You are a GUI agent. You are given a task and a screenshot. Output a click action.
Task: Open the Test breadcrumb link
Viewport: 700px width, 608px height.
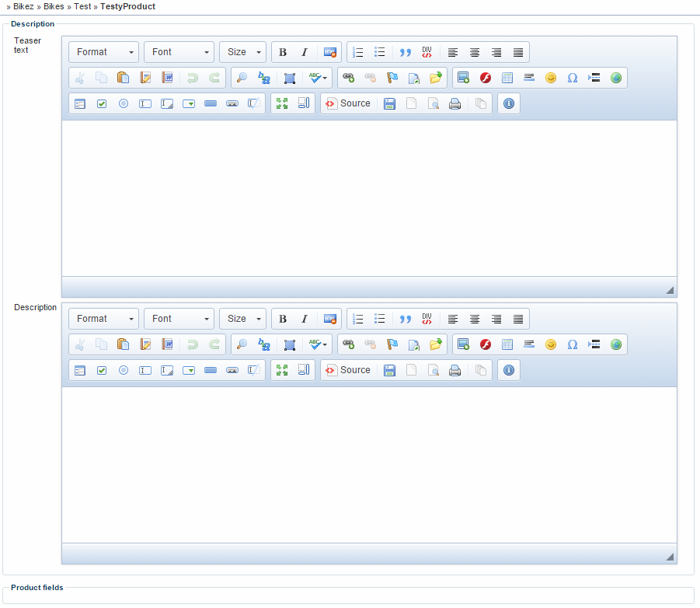pyautogui.click(x=82, y=6)
